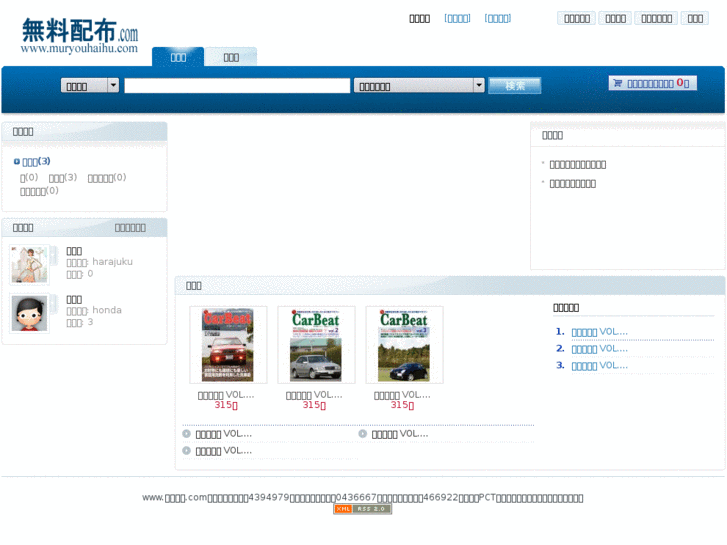The height and width of the screenshot is (545, 727).
Task: Click the orange XML feed badge
Action: 343,509
